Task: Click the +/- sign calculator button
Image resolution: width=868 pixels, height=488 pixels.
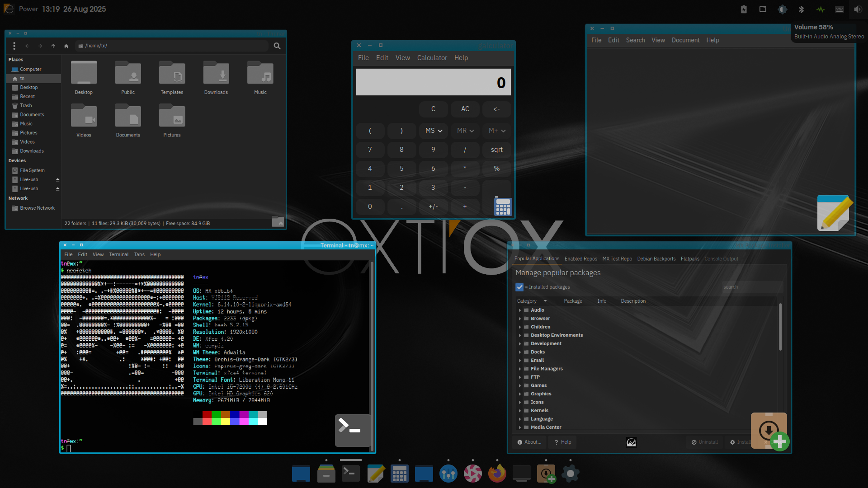Action: point(434,206)
